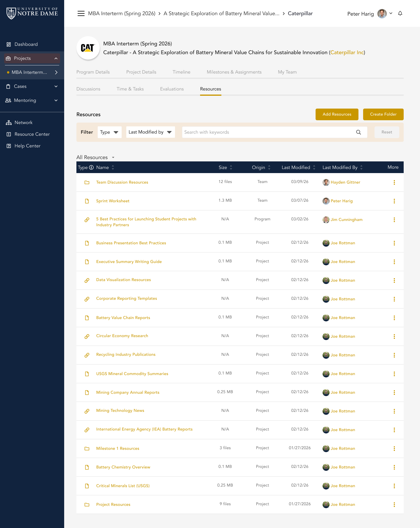Open the Time & Tasks sub-tab

pos(130,89)
